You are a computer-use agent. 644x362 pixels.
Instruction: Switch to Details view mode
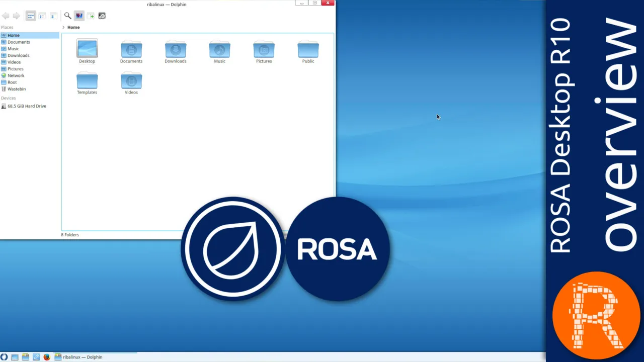coord(53,16)
